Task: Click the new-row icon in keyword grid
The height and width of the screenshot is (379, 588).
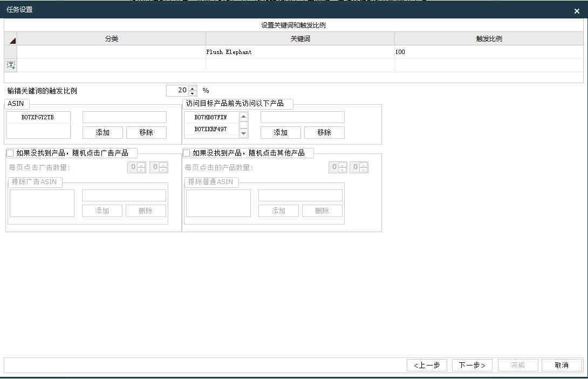Action: click(x=10, y=65)
